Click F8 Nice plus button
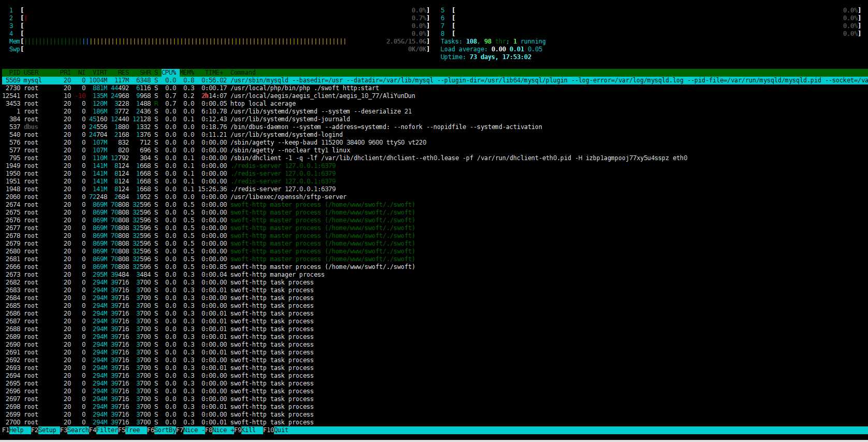 point(219,430)
